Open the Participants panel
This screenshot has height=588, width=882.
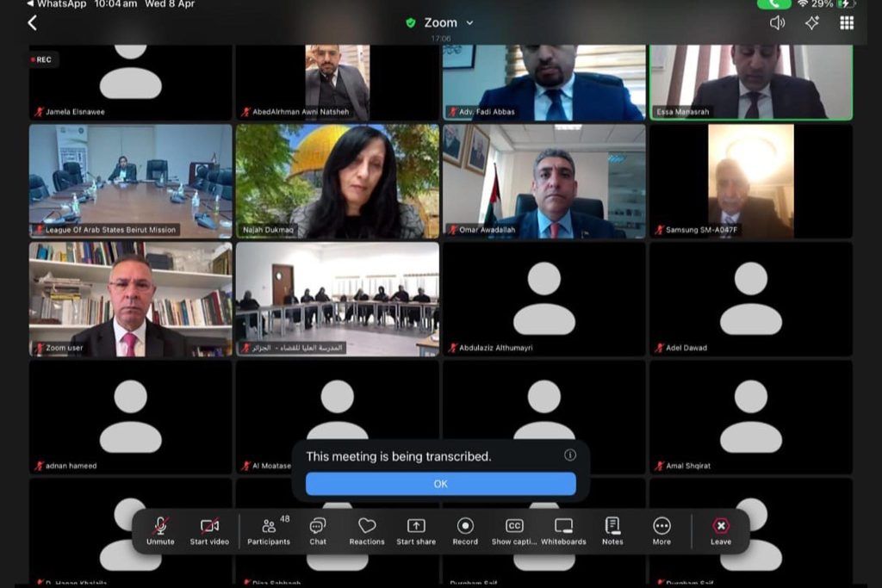point(269,529)
